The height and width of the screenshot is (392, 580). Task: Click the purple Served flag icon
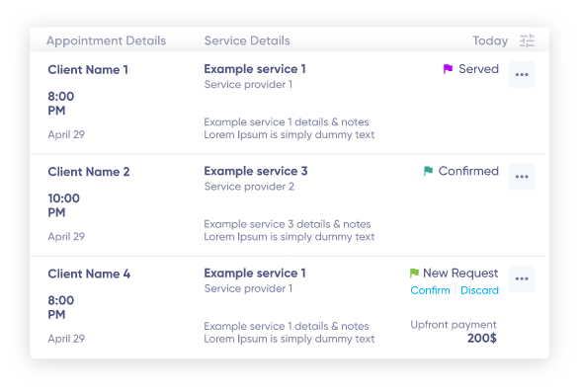pos(448,69)
